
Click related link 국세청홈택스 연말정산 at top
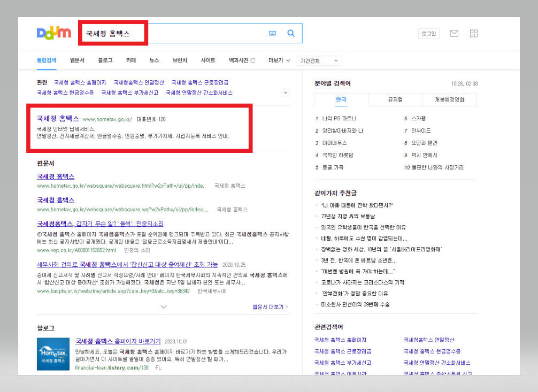click(x=139, y=82)
